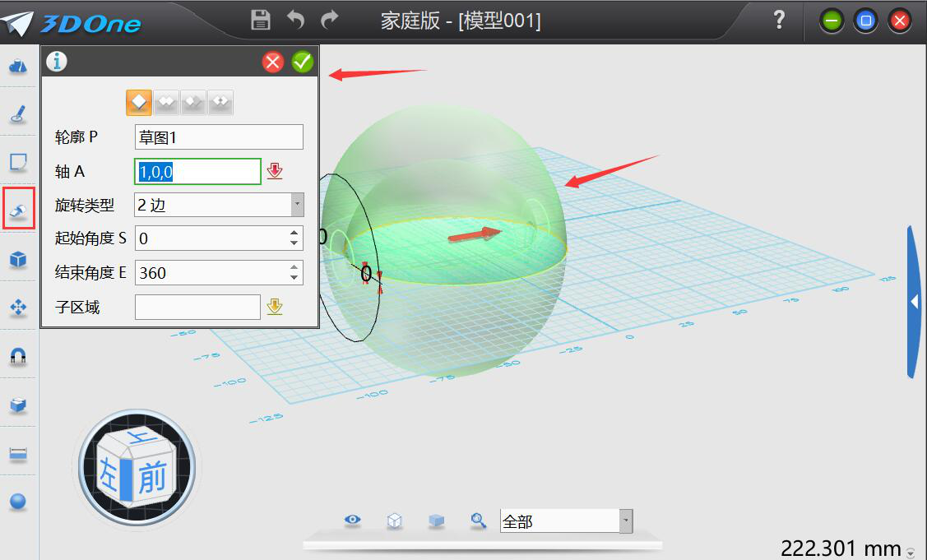This screenshot has height=560, width=927.
Task: Cancel the revolve dialog with the red X
Action: 273,62
